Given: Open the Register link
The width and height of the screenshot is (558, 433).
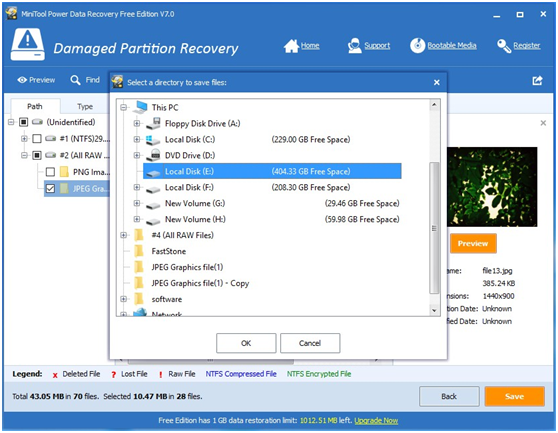Looking at the screenshot, I should (x=527, y=46).
